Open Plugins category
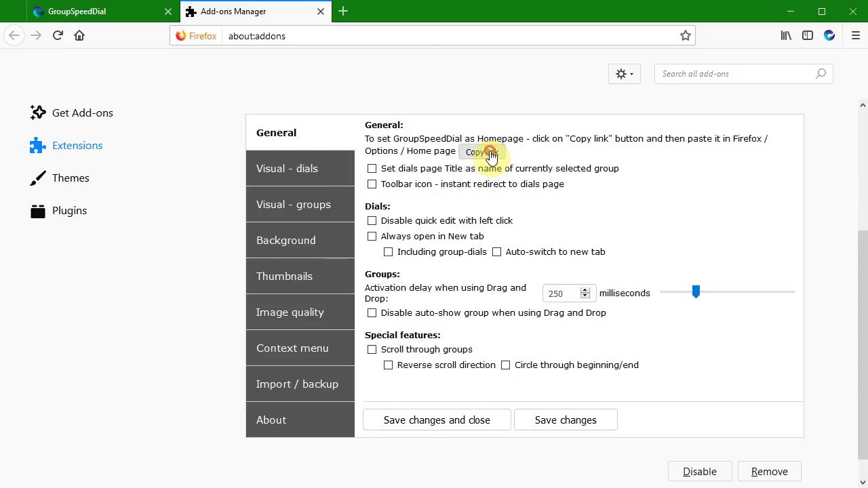The width and height of the screenshot is (868, 488). pos(59,211)
